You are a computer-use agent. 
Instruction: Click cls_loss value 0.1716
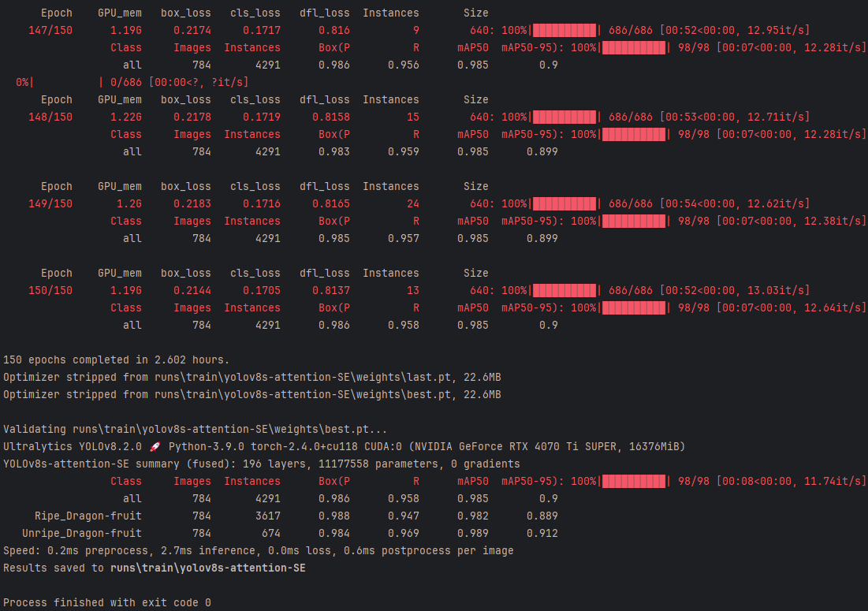261,203
